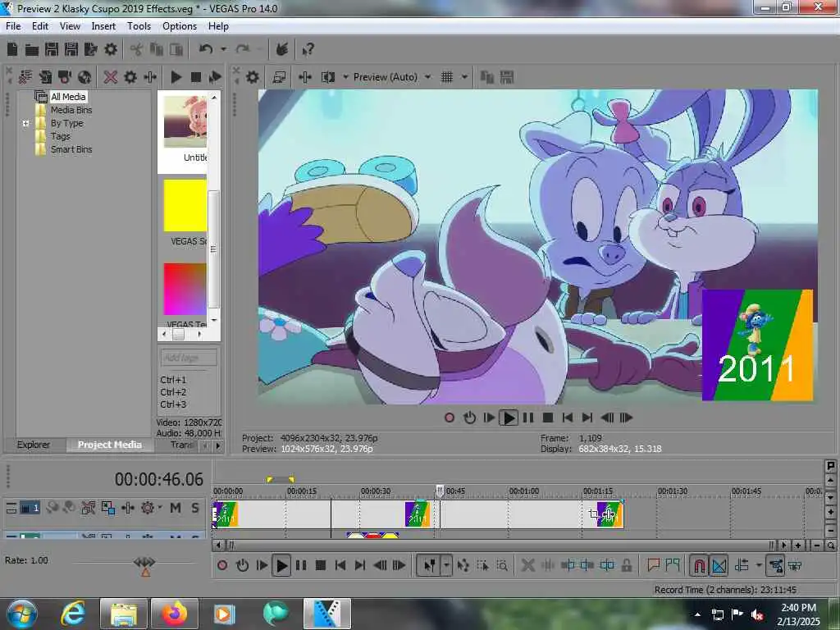
Task: Click the Normal Edit Tool in timeline toolbar
Action: tap(429, 565)
